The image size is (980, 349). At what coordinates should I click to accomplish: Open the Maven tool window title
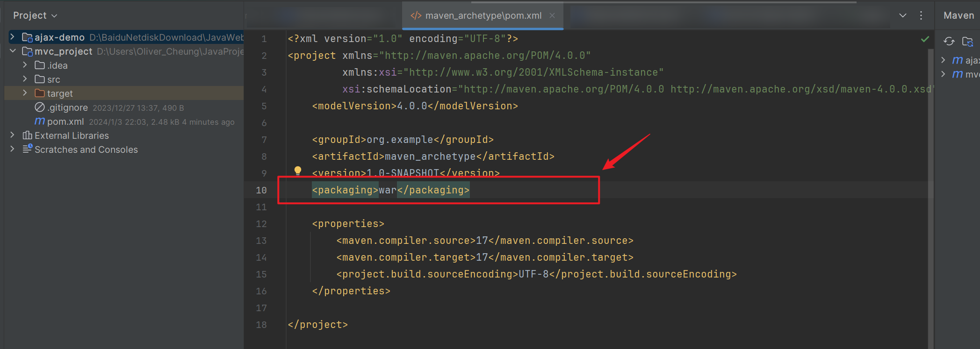(x=958, y=15)
